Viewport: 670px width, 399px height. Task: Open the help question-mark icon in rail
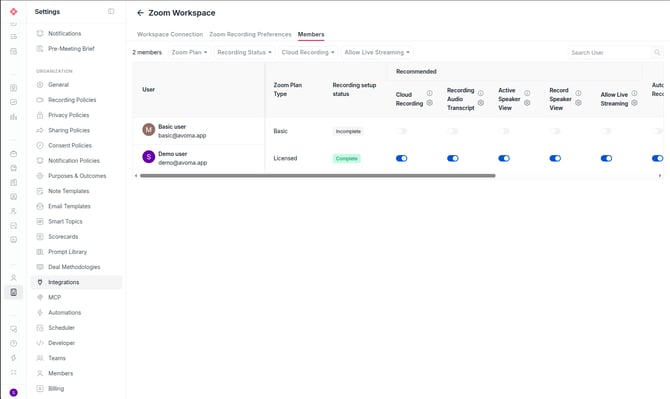point(14,343)
